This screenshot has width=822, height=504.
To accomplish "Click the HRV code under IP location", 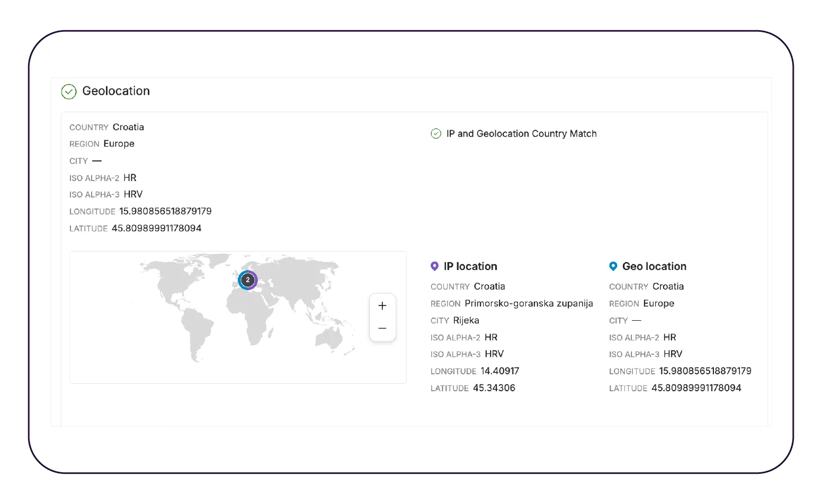I will tap(494, 354).
